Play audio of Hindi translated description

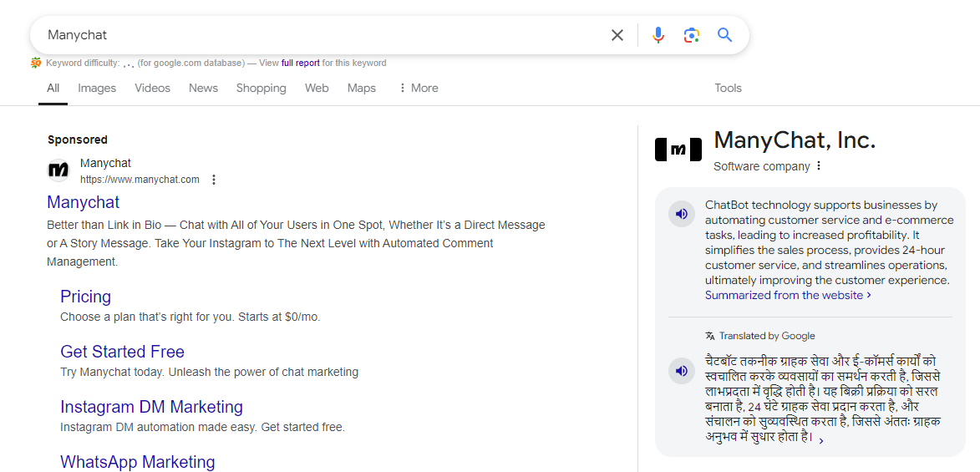[682, 370]
